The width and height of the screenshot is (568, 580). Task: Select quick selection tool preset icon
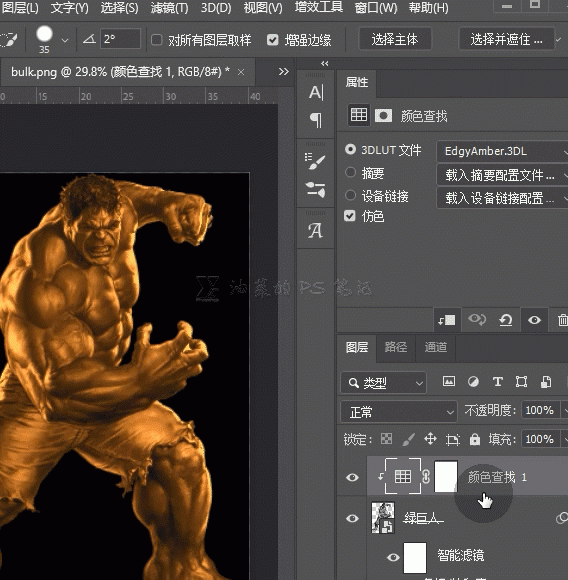[x=9, y=39]
